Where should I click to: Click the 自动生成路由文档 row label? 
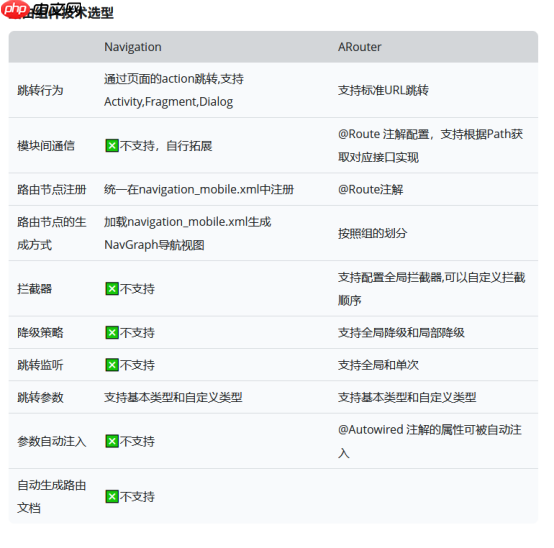click(x=52, y=496)
